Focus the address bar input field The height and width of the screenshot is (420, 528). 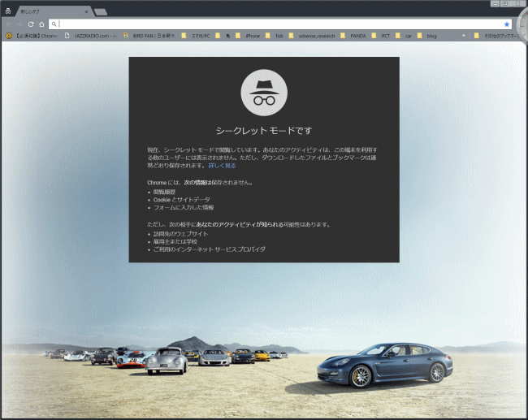click(280, 24)
